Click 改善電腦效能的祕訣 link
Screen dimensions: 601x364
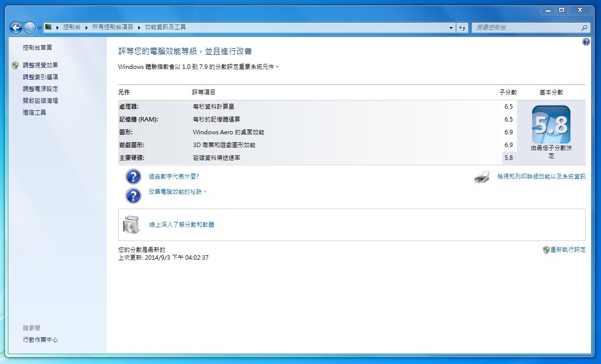[178, 192]
